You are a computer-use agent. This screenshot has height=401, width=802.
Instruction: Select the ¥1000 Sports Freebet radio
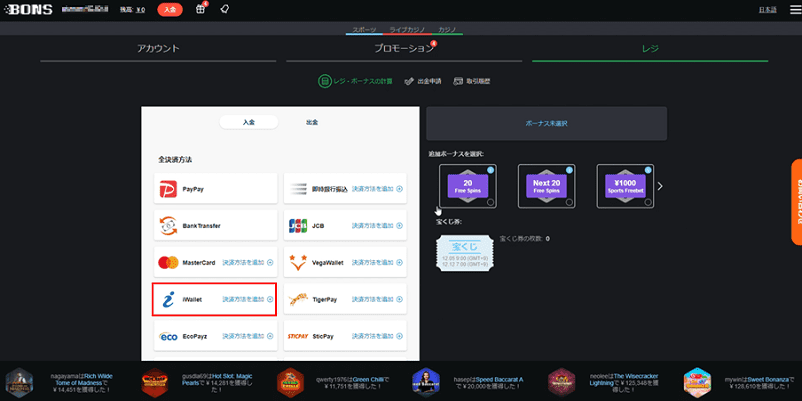[648, 203]
